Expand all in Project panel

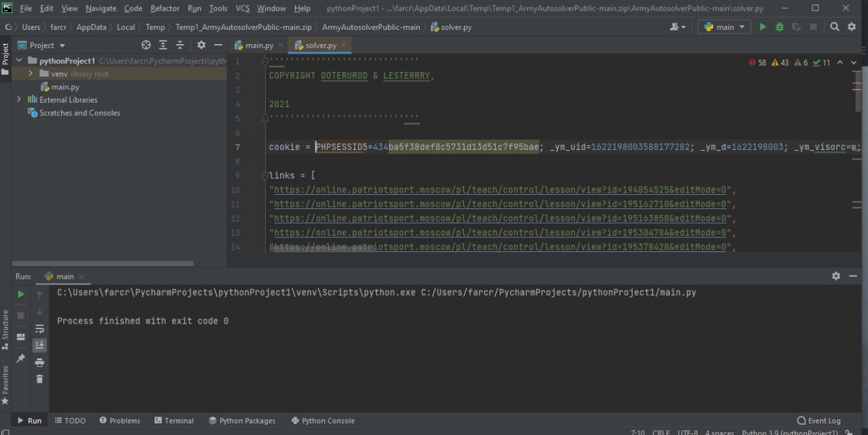(163, 45)
